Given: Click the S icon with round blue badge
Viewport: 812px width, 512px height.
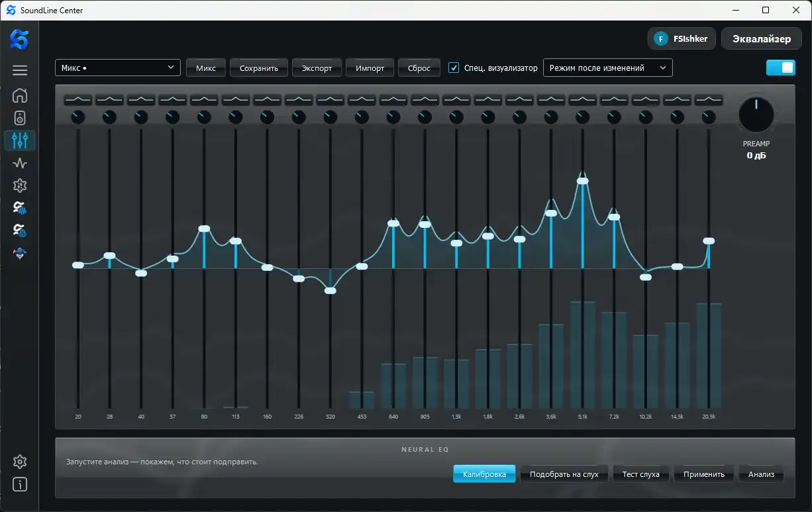Looking at the screenshot, I should click(x=20, y=230).
